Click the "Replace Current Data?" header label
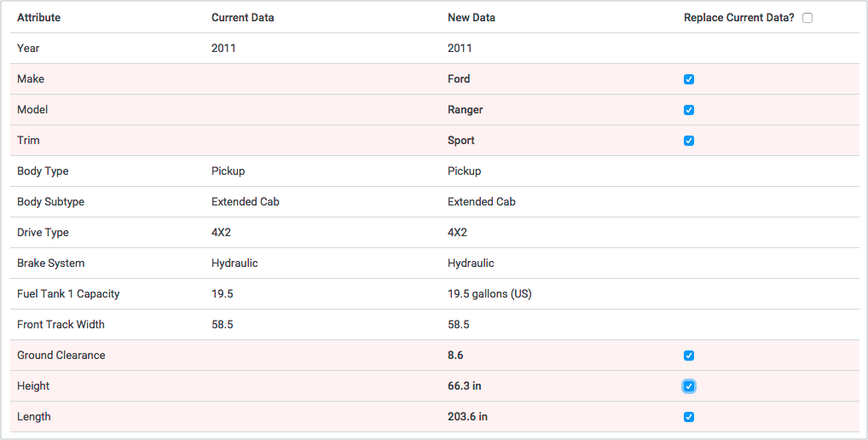Screen dimensions: 868x440 [x=738, y=18]
